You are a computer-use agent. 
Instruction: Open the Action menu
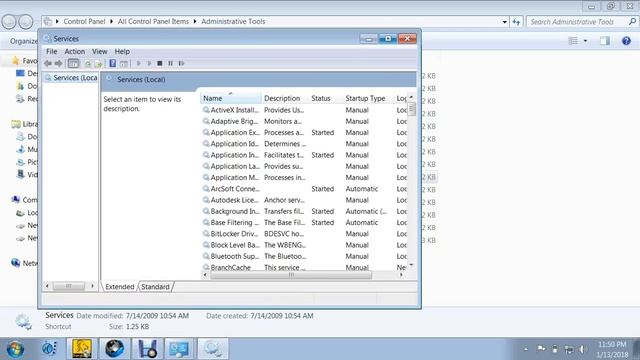point(75,51)
